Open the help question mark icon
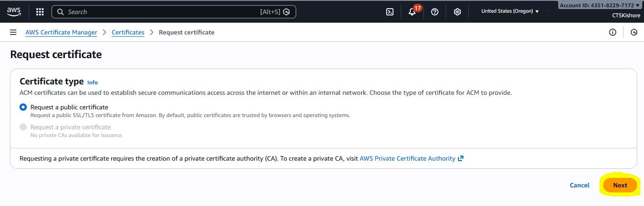The image size is (644, 206). (x=435, y=12)
